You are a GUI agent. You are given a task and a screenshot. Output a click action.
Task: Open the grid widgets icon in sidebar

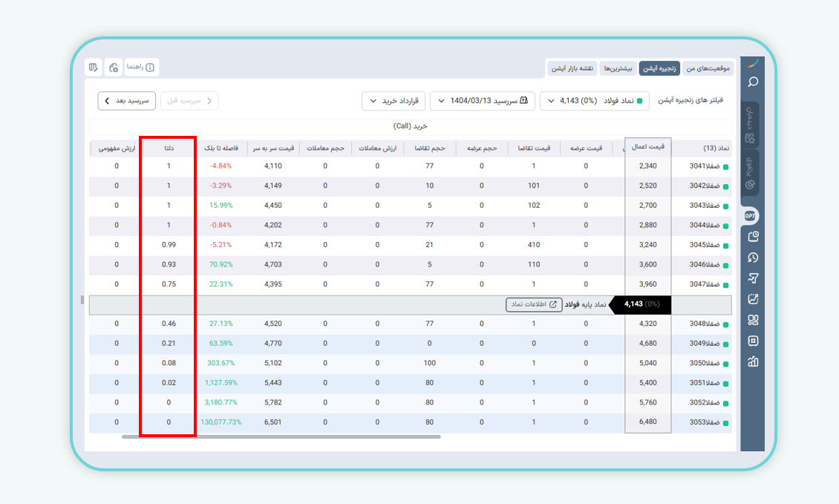[x=753, y=320]
